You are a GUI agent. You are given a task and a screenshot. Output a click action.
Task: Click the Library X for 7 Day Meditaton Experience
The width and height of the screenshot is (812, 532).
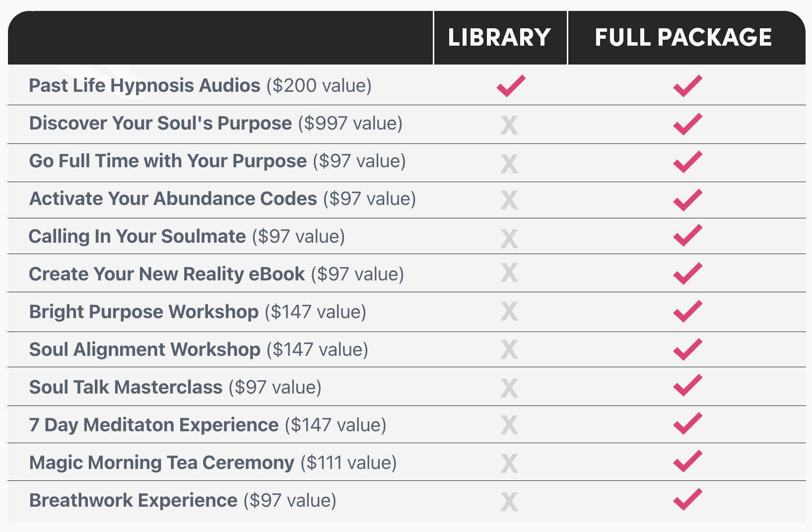pos(509,425)
